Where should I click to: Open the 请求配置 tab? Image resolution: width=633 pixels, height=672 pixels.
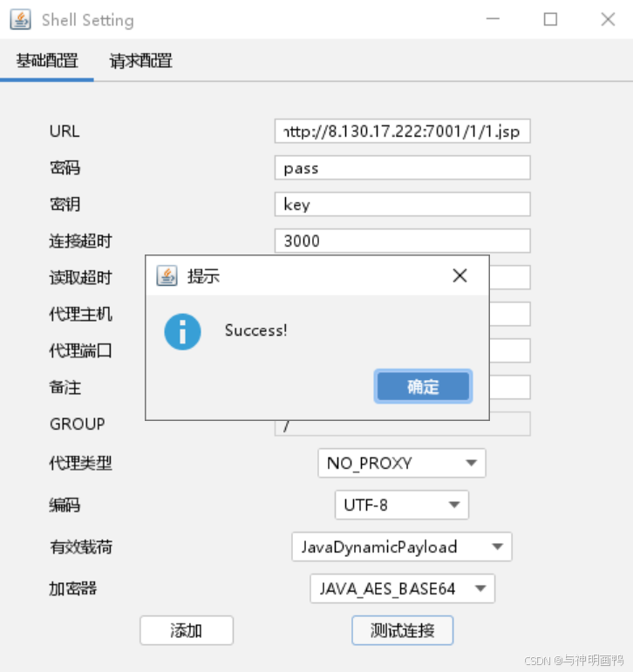pos(140,61)
